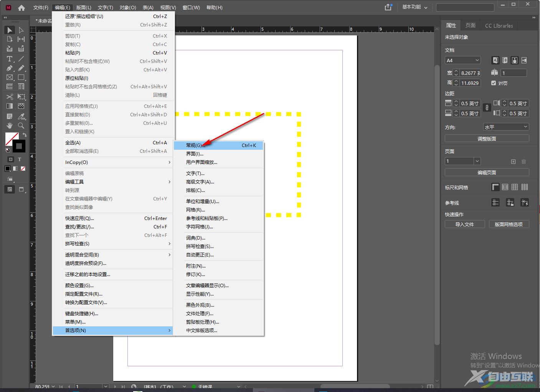Pick the Pen tool

(10, 68)
